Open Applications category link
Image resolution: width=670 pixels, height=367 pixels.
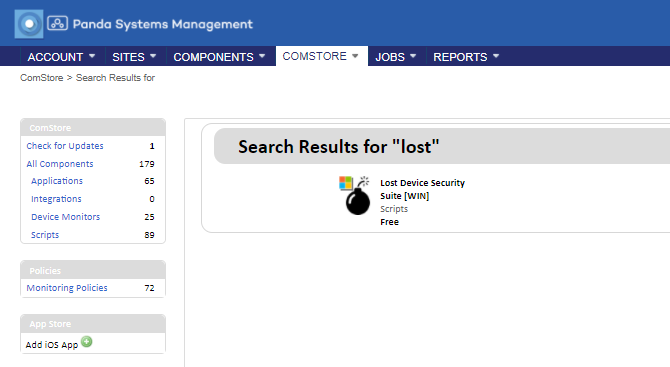[57, 181]
